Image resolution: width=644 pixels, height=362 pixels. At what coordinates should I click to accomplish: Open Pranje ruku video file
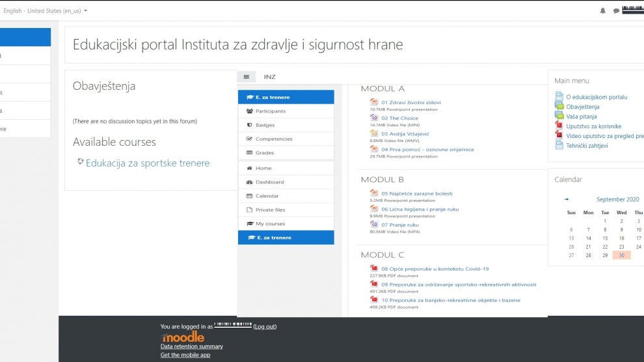tap(399, 225)
